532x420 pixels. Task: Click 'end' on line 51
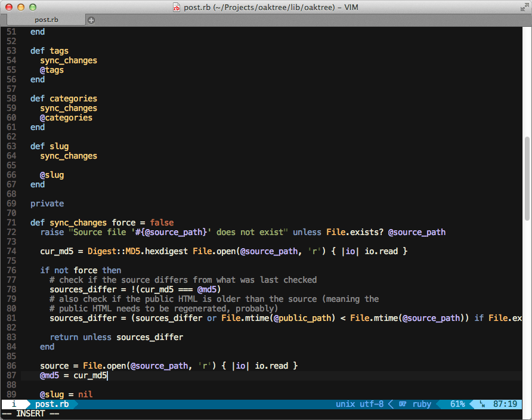[x=38, y=32]
